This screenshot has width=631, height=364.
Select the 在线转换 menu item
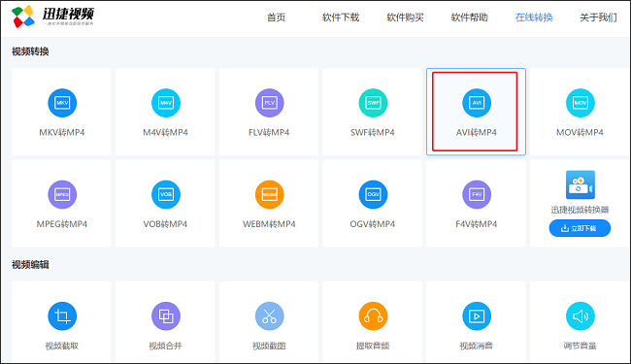534,17
